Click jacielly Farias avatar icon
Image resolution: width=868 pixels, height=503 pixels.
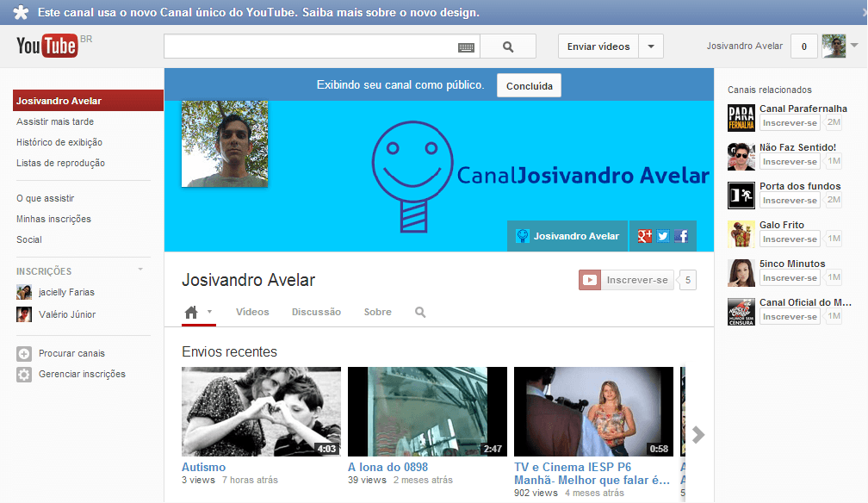coord(24,292)
